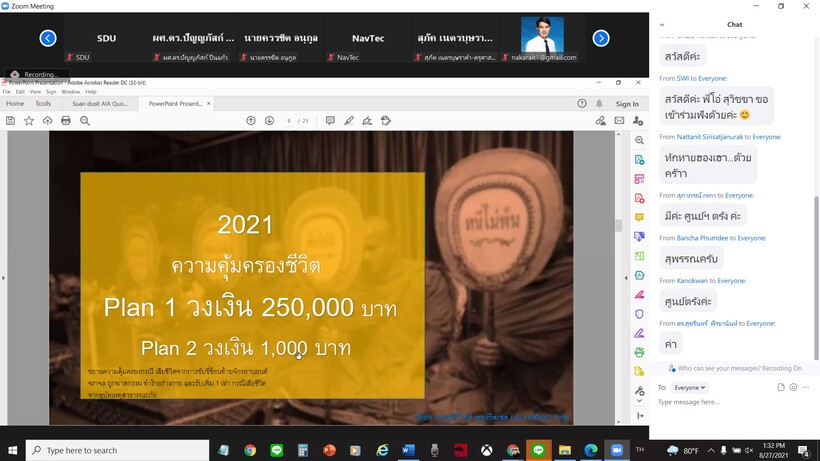This screenshot has height=461, width=820.
Task: Add the document to starred files
Action: [x=29, y=121]
